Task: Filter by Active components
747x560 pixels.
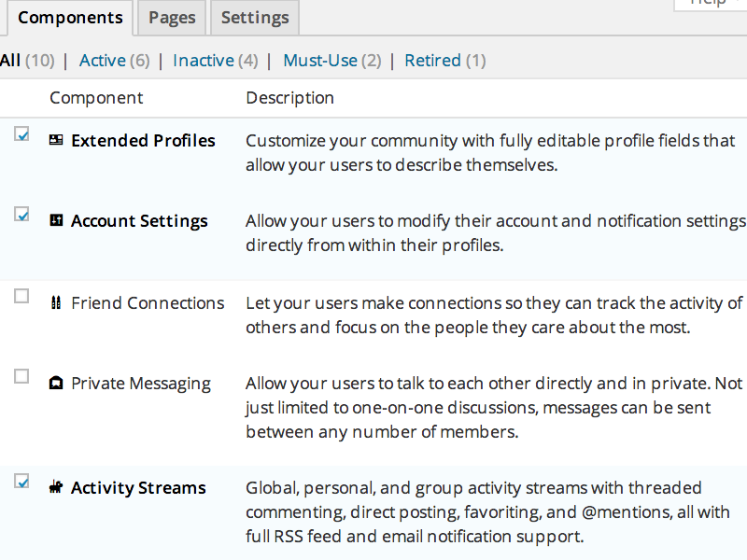Action: (x=103, y=60)
